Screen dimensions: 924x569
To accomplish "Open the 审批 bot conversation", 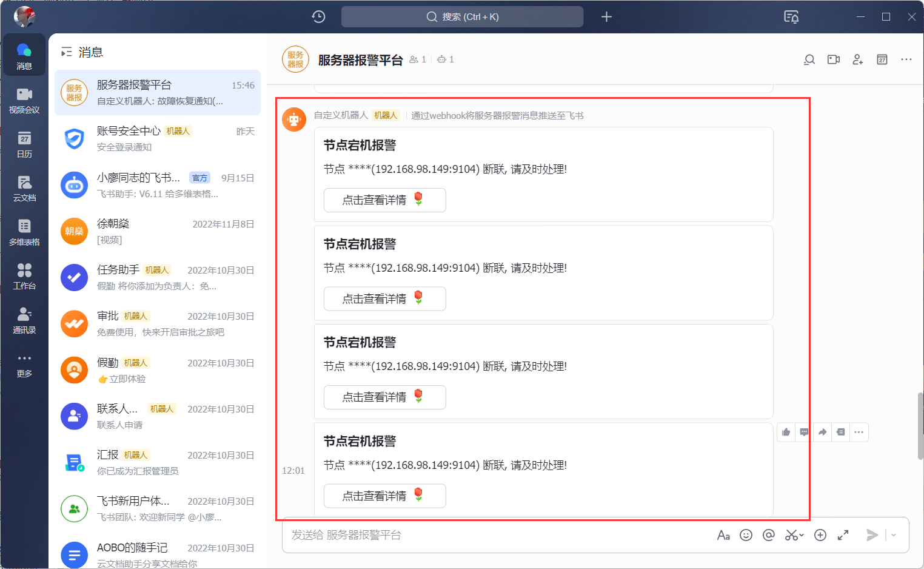I will click(x=158, y=323).
